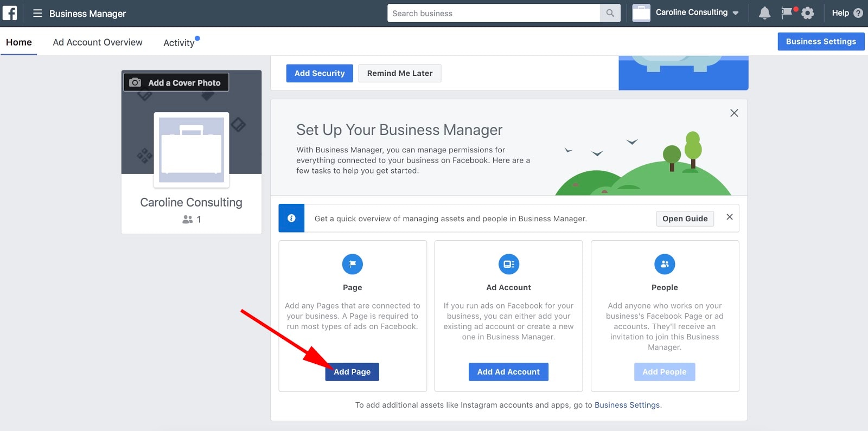Image resolution: width=868 pixels, height=431 pixels.
Task: Click the Facebook logo icon
Action: coord(10,13)
